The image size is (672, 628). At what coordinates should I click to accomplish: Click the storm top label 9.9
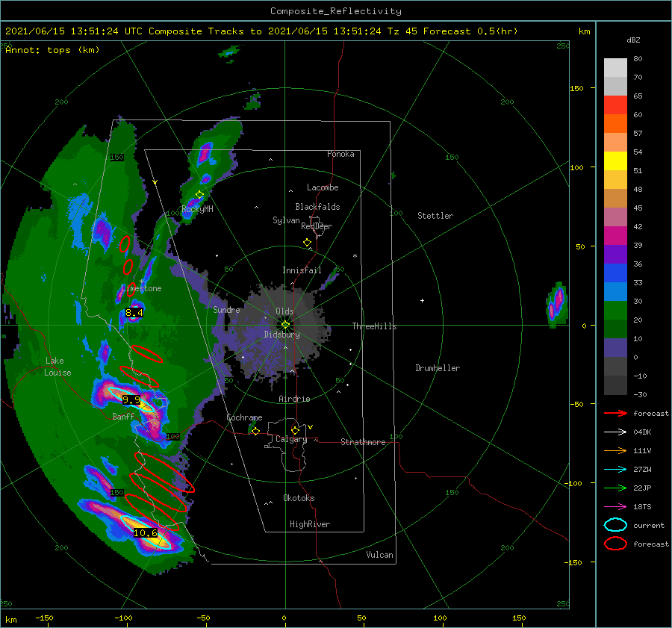[x=131, y=400]
